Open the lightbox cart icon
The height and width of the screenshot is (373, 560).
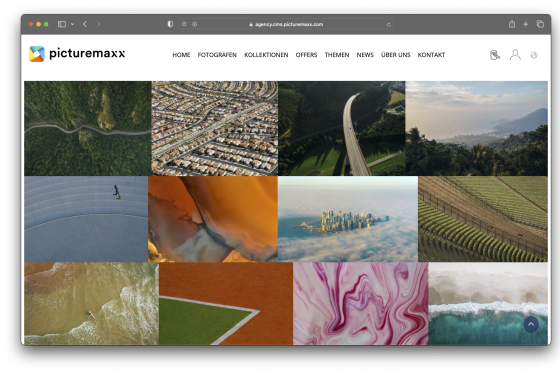495,55
